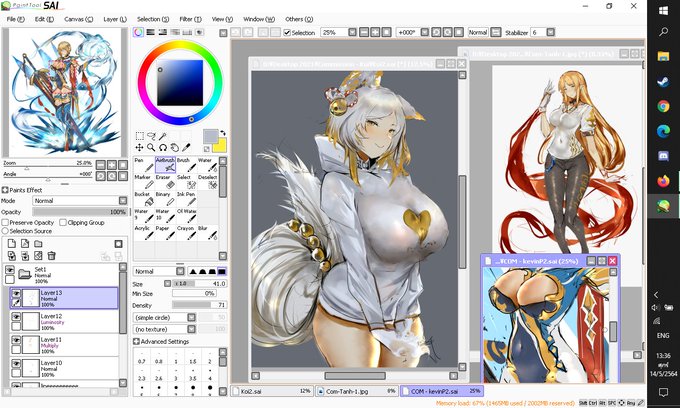This screenshot has height=408, width=680.
Task: Select the Selection Source radio button
Action: click(5, 231)
